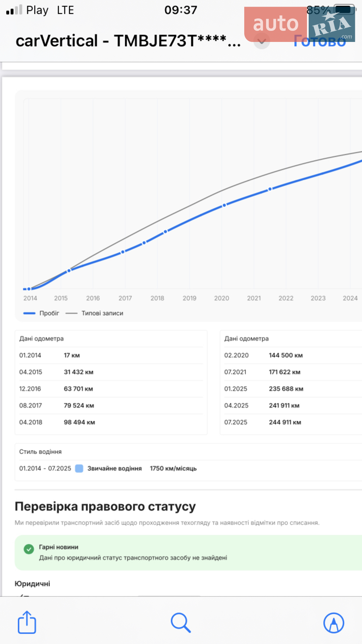This screenshot has width=362, height=644.
Task: Tap the 09:37 clock in status bar
Action: click(180, 10)
